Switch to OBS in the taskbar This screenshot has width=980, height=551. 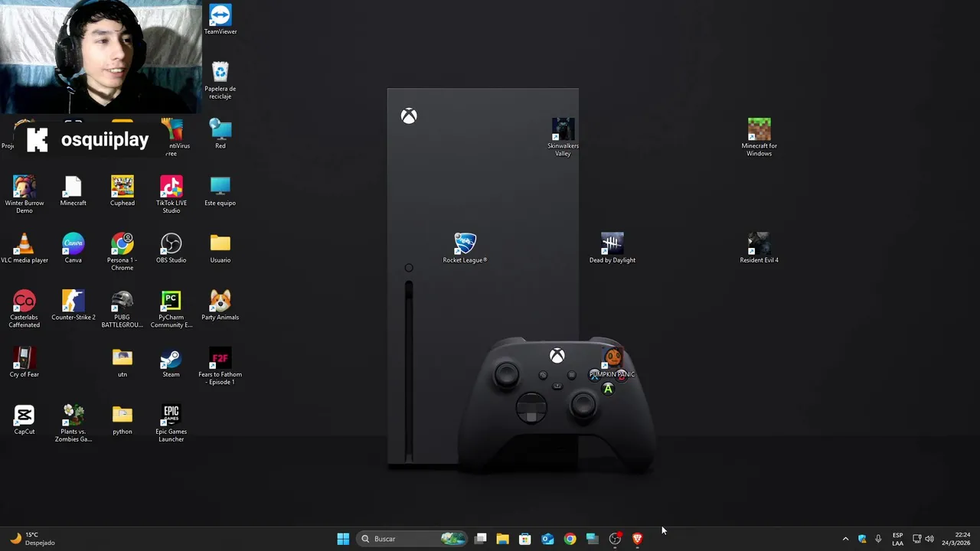pyautogui.click(x=615, y=539)
